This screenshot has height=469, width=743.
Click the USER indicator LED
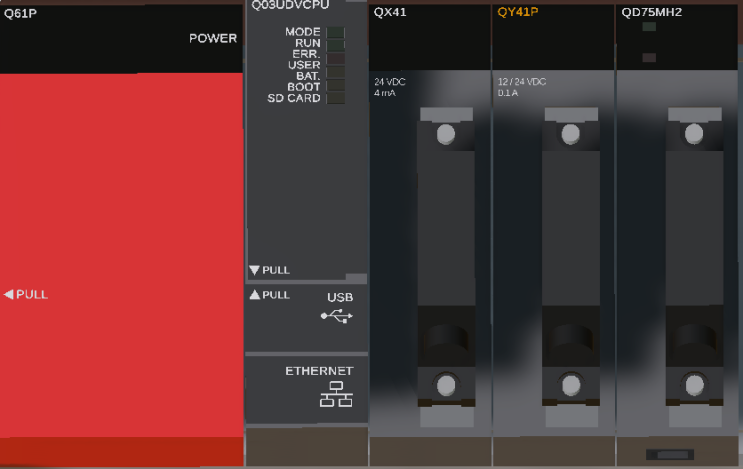[335, 72]
